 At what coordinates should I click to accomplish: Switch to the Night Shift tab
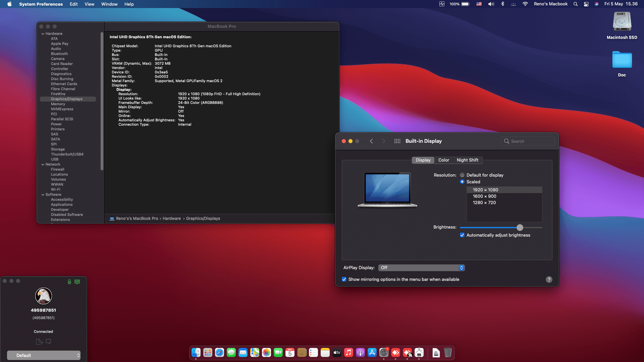[468, 160]
